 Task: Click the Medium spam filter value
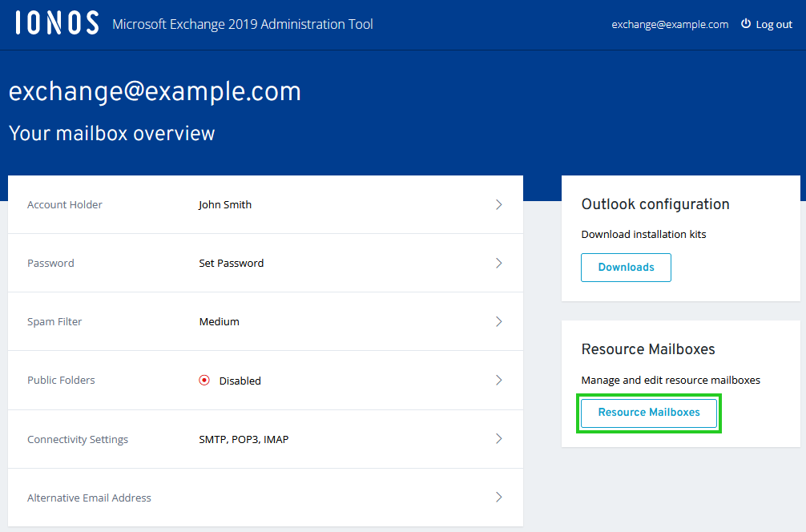point(219,321)
